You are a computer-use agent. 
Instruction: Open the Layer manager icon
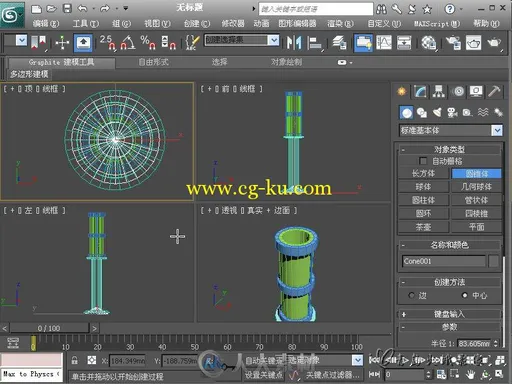pyautogui.click(x=339, y=43)
